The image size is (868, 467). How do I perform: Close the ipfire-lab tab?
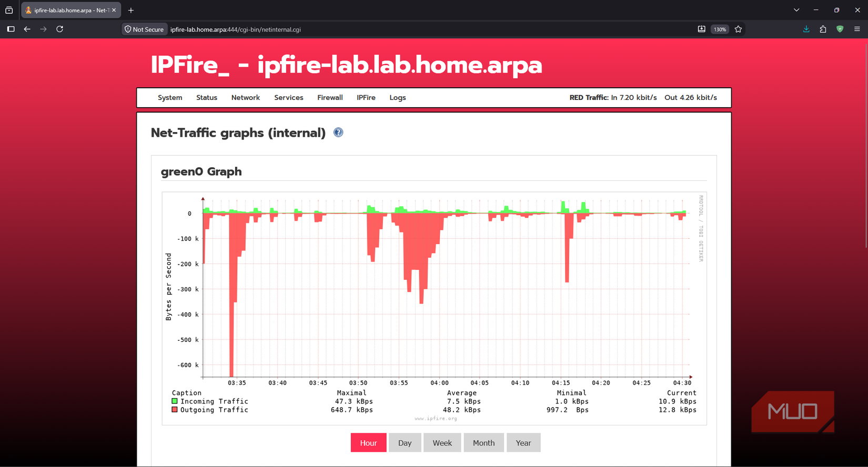(114, 10)
